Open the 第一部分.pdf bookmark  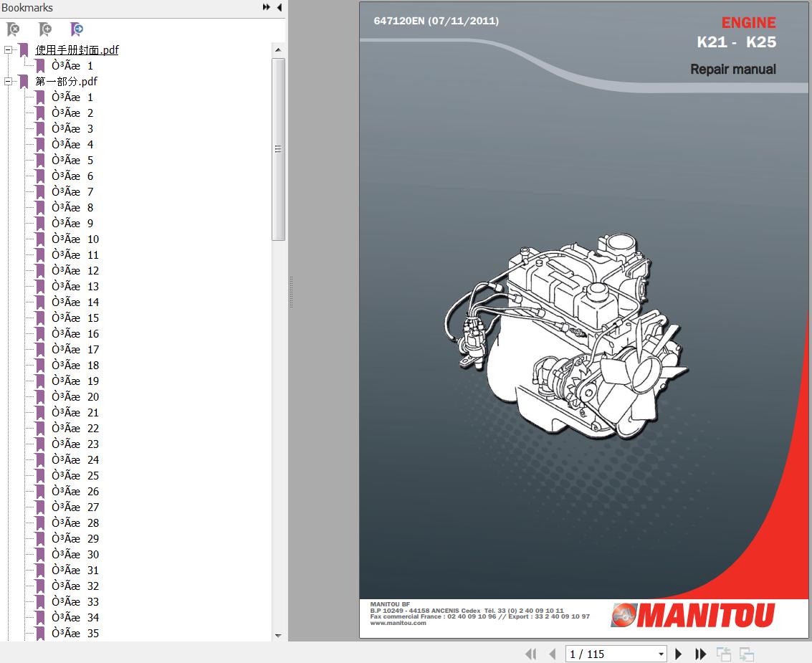[66, 81]
